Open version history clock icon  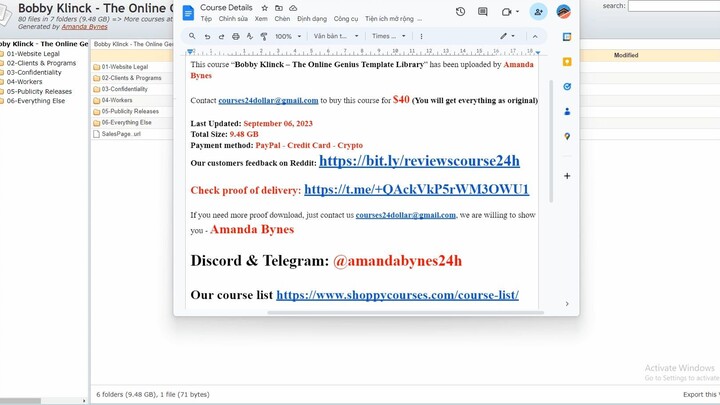pos(460,12)
